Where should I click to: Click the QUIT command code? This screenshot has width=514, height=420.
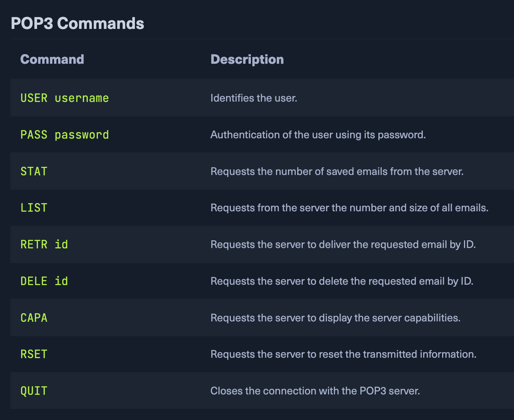click(34, 391)
